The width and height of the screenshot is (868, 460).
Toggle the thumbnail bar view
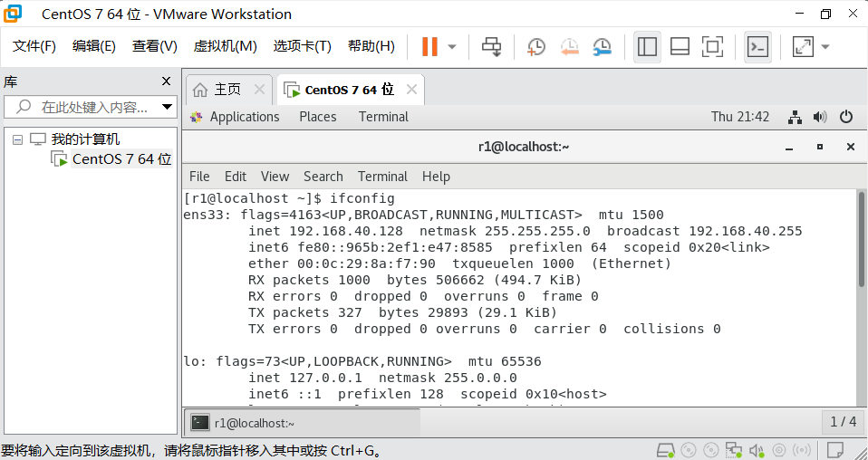click(680, 47)
